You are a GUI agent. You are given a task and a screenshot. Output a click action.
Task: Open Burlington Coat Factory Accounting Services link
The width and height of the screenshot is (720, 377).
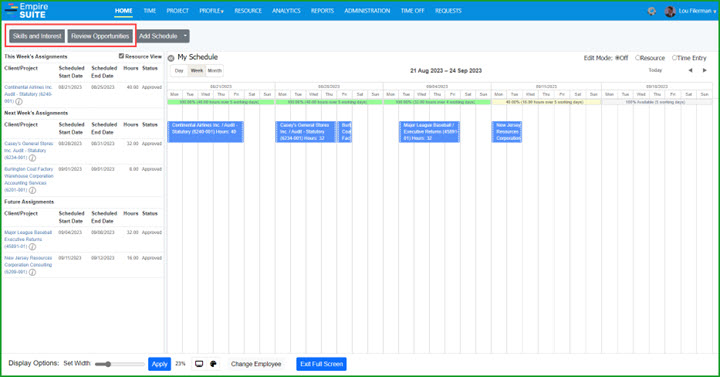(29, 179)
